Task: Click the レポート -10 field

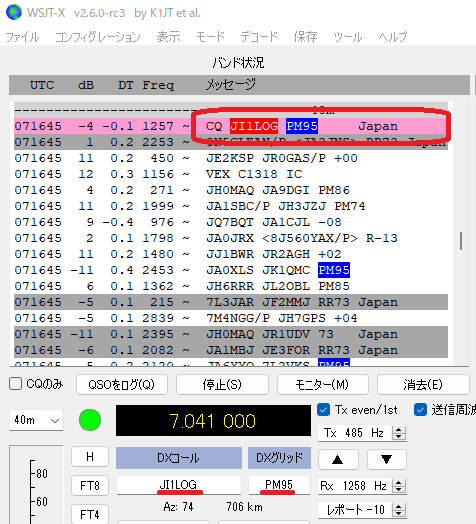Action: click(355, 510)
